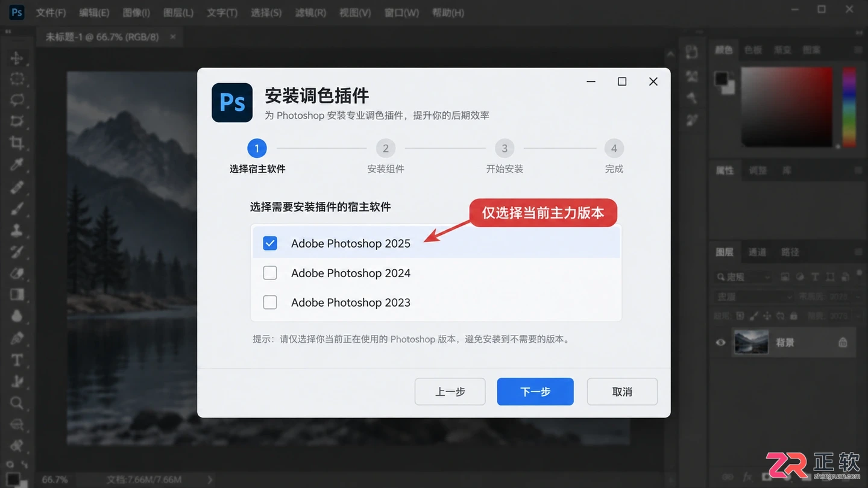Viewport: 868px width, 488px height.
Task: Open the Properties panel options menu
Action: [x=858, y=170]
